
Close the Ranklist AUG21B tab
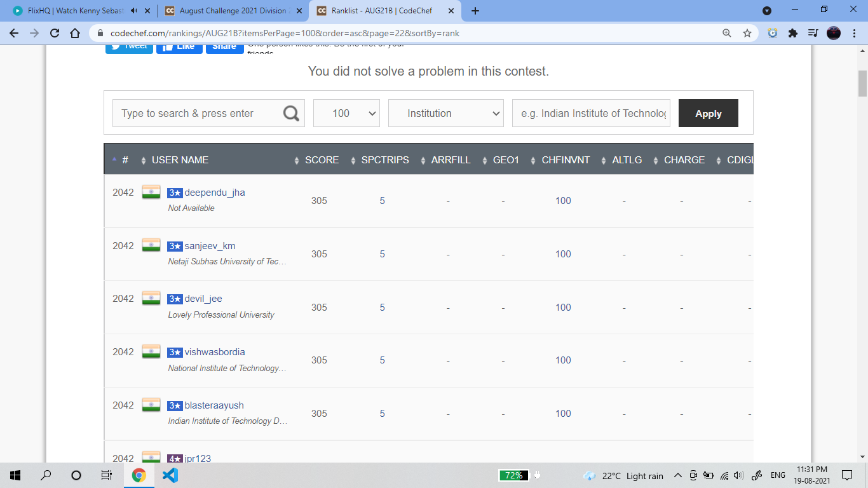(x=451, y=11)
